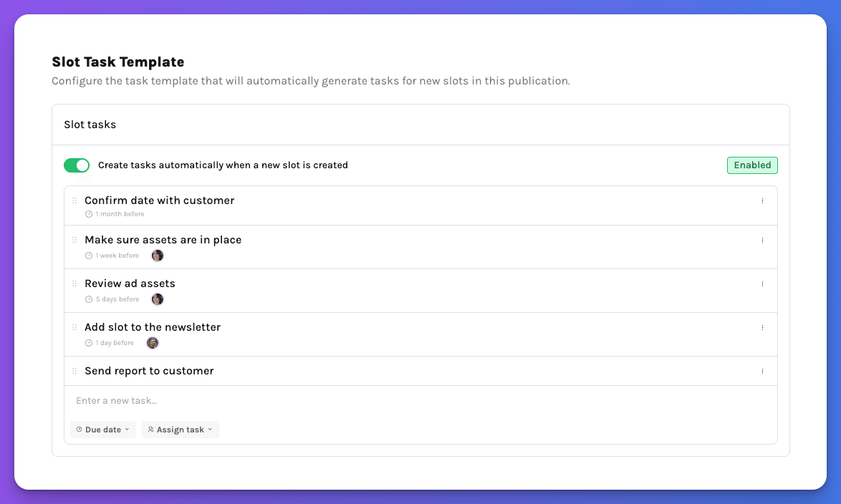
Task: Click the drag handle of Make sure assets are in place
Action: coord(75,240)
